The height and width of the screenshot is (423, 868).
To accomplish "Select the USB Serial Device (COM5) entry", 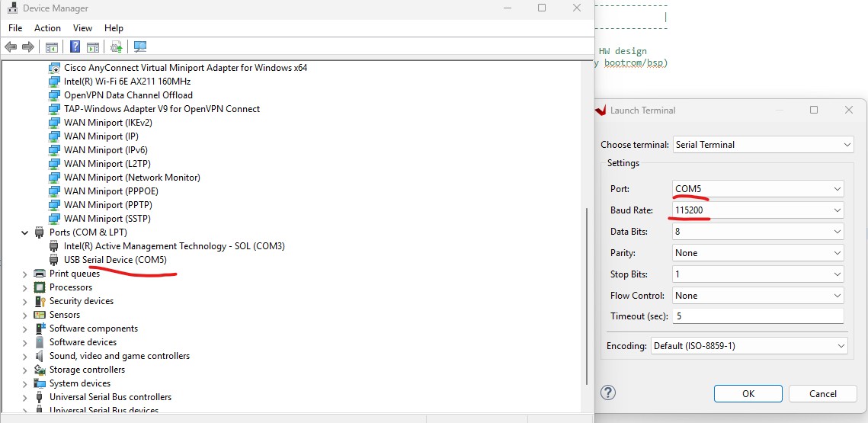I will click(115, 260).
